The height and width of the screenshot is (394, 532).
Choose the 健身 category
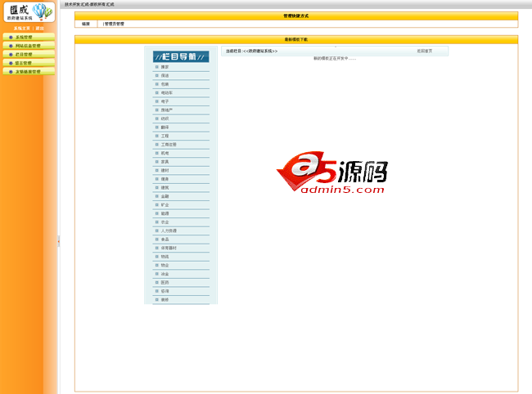point(165,179)
